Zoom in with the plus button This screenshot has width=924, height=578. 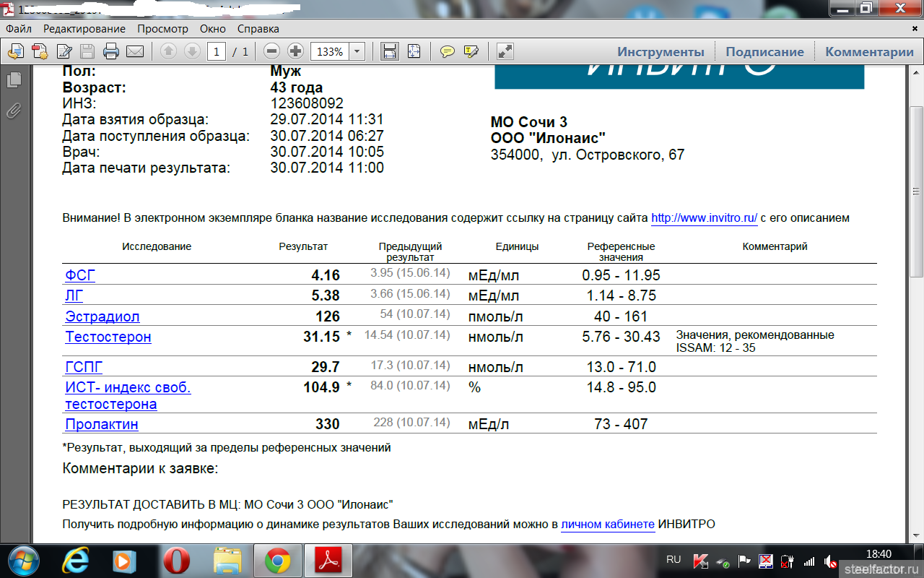[x=295, y=51]
